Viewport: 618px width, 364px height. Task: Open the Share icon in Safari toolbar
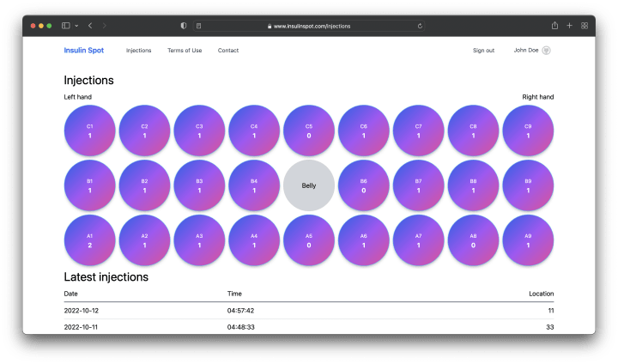tap(554, 26)
